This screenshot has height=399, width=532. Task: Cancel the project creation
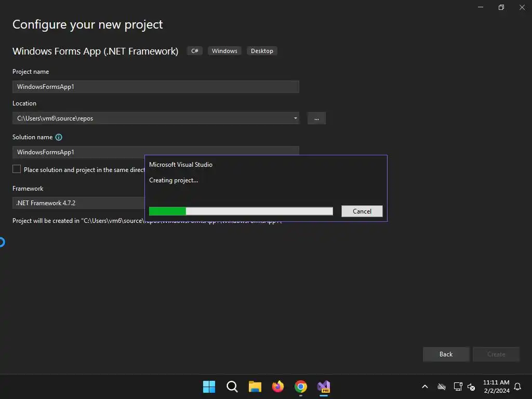362,211
